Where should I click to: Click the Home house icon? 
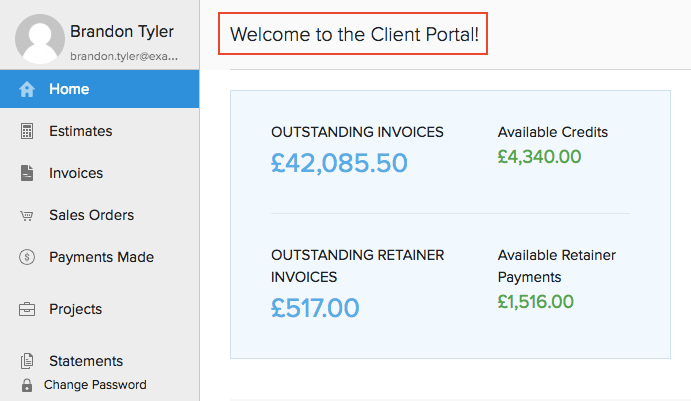(27, 89)
